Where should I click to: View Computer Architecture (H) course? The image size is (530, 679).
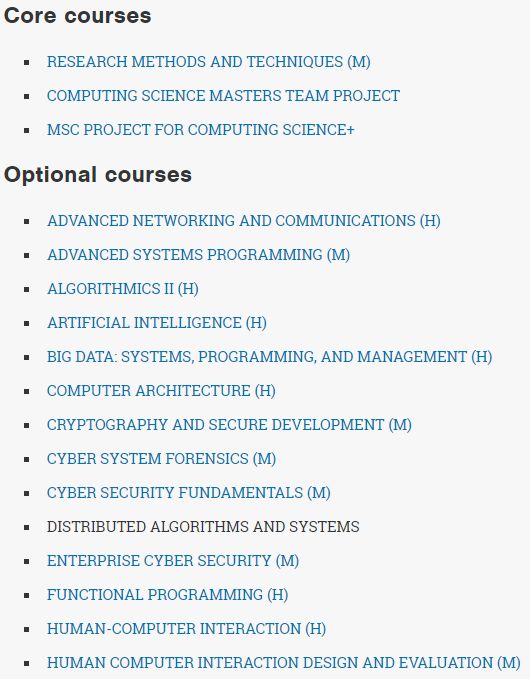[x=161, y=391]
